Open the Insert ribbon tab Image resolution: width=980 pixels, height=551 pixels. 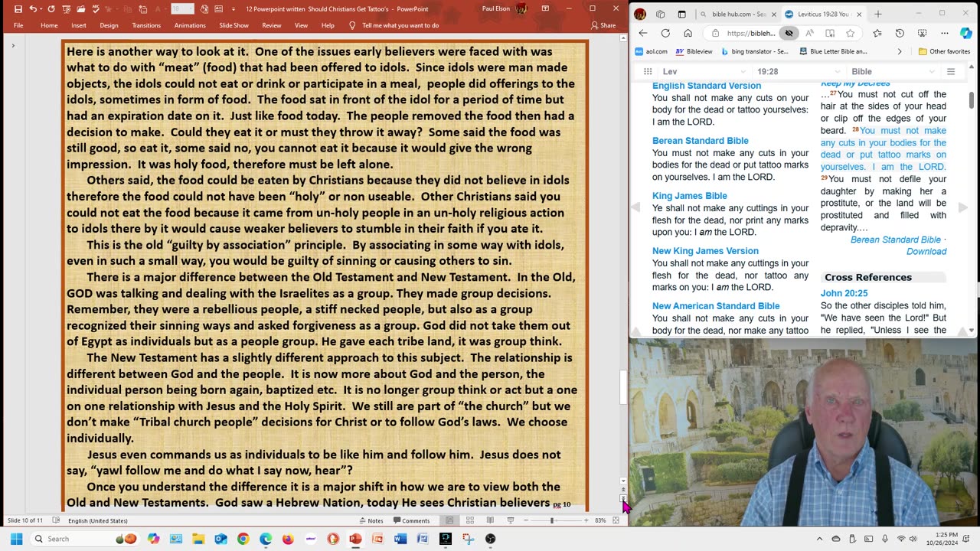tap(79, 25)
